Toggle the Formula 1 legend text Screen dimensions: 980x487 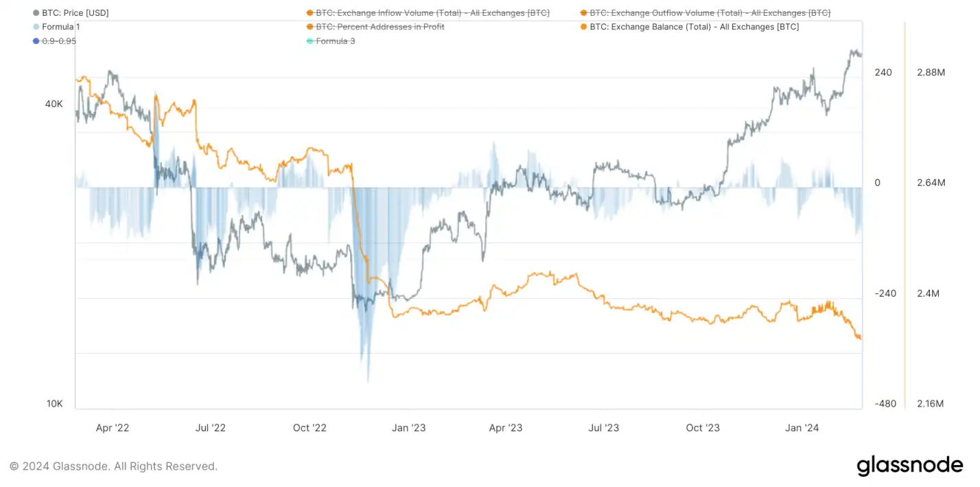(61, 27)
